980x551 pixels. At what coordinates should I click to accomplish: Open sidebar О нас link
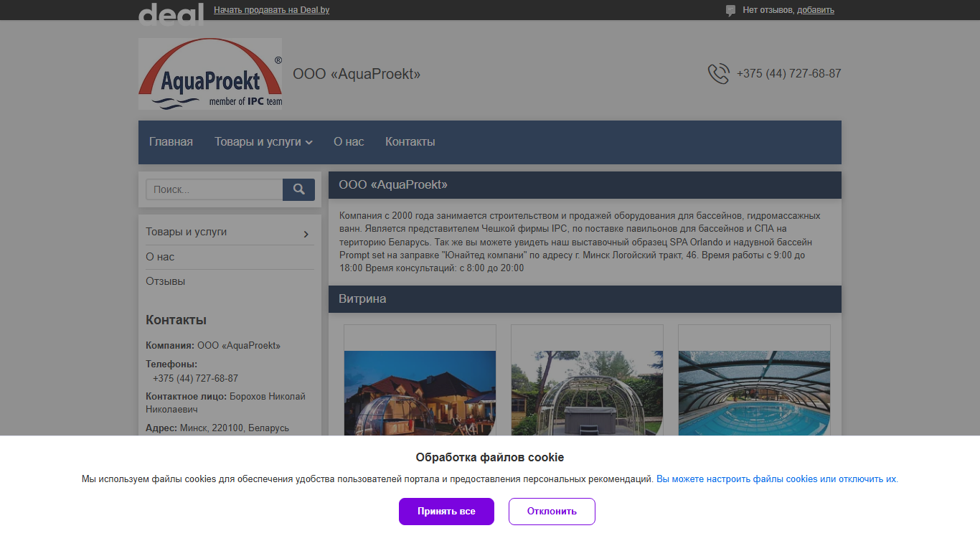point(160,257)
